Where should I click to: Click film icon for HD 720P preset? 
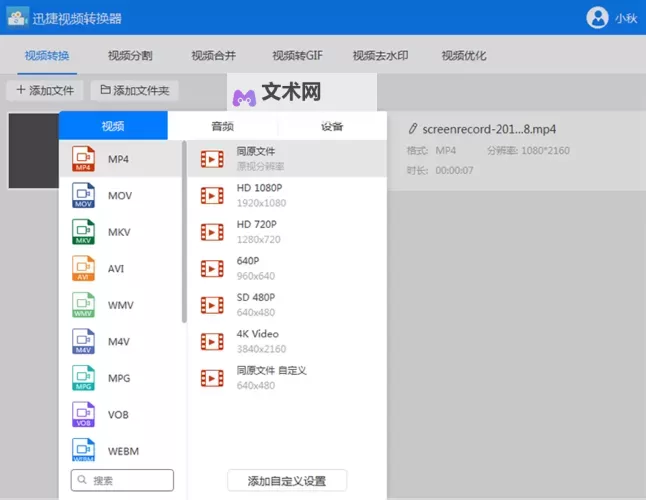pyautogui.click(x=212, y=232)
